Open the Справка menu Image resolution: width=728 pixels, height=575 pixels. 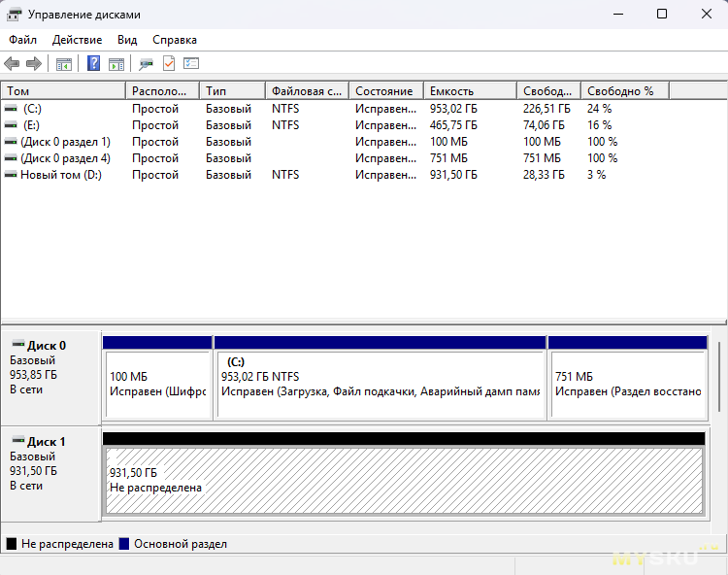point(175,40)
